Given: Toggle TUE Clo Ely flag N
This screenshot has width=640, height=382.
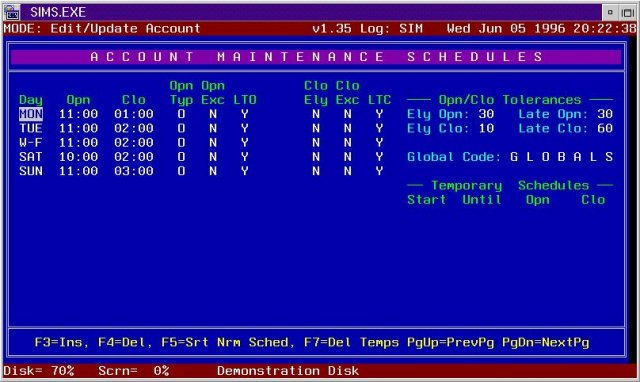Looking at the screenshot, I should [x=316, y=128].
